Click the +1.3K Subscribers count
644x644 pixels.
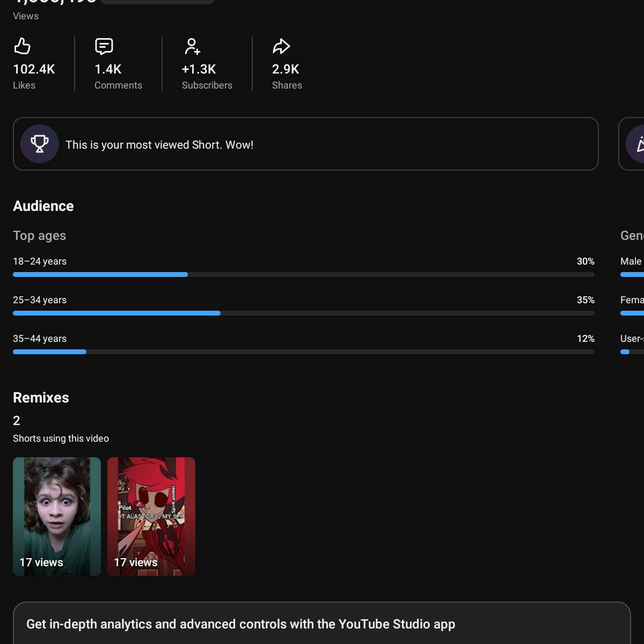tap(199, 69)
